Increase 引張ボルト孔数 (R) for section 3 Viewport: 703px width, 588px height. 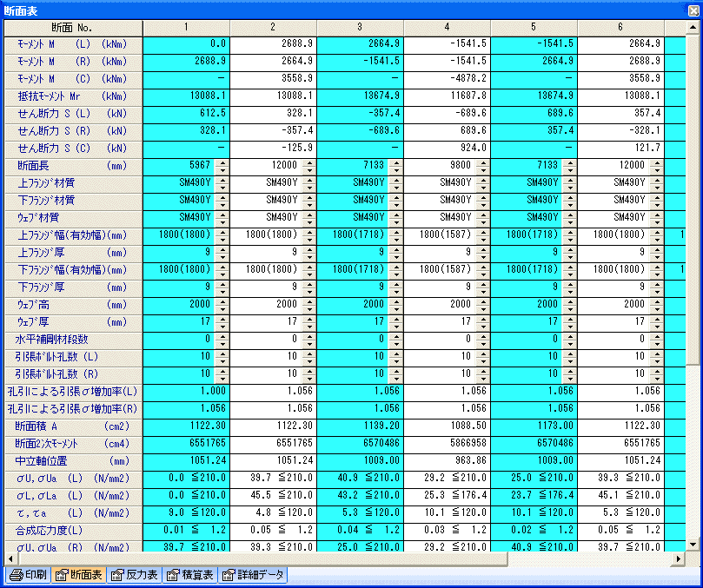pos(396,373)
